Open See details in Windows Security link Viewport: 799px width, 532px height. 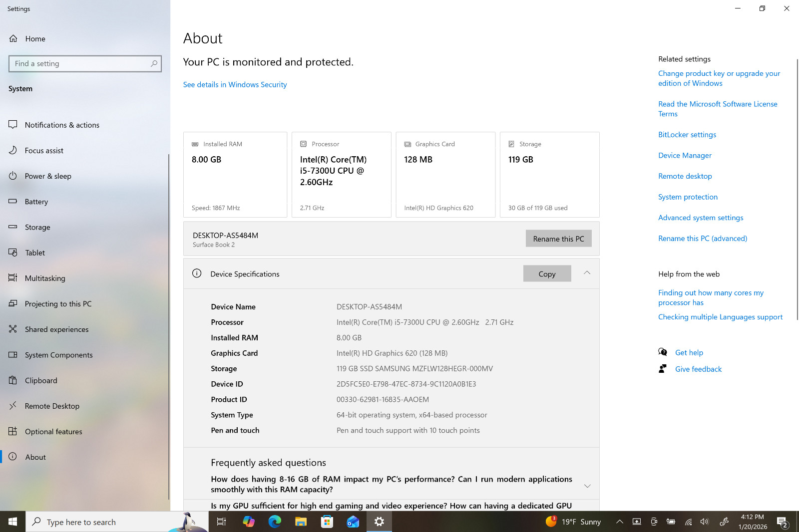point(235,84)
